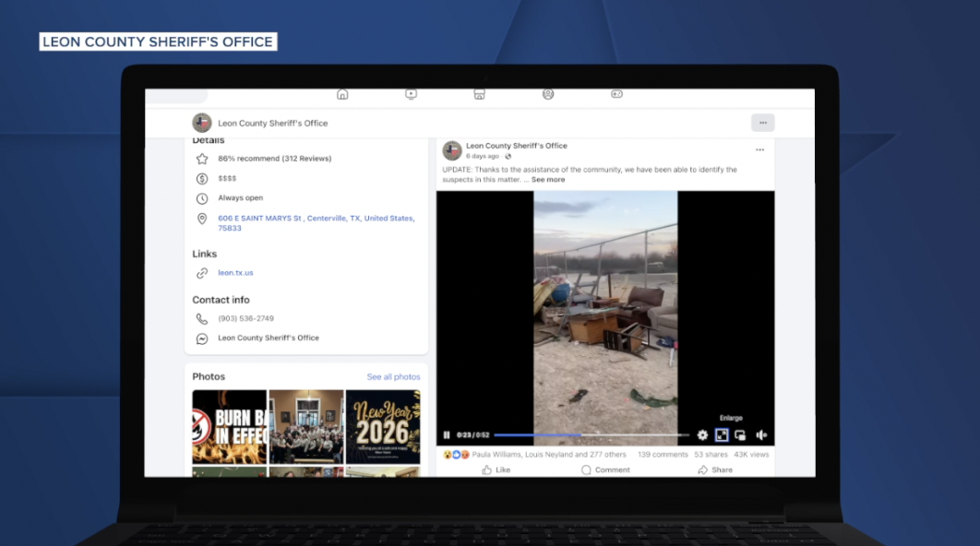This screenshot has width=980, height=546.
Task: Like the Sheriff's Office post
Action: pos(496,469)
